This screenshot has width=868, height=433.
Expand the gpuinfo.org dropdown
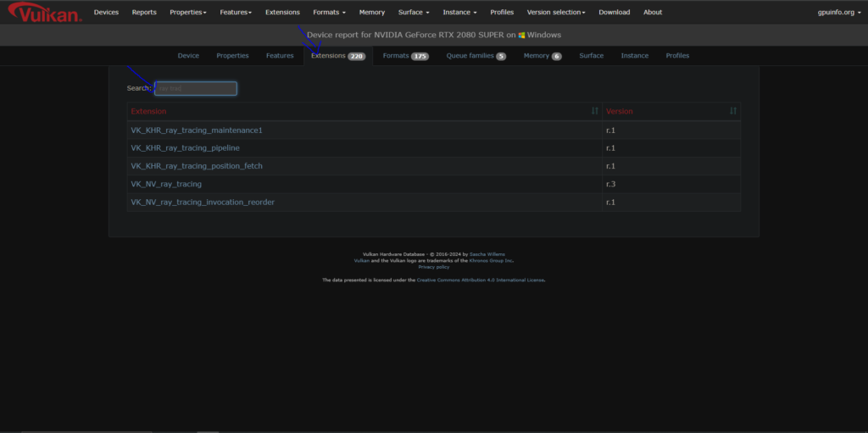point(839,12)
